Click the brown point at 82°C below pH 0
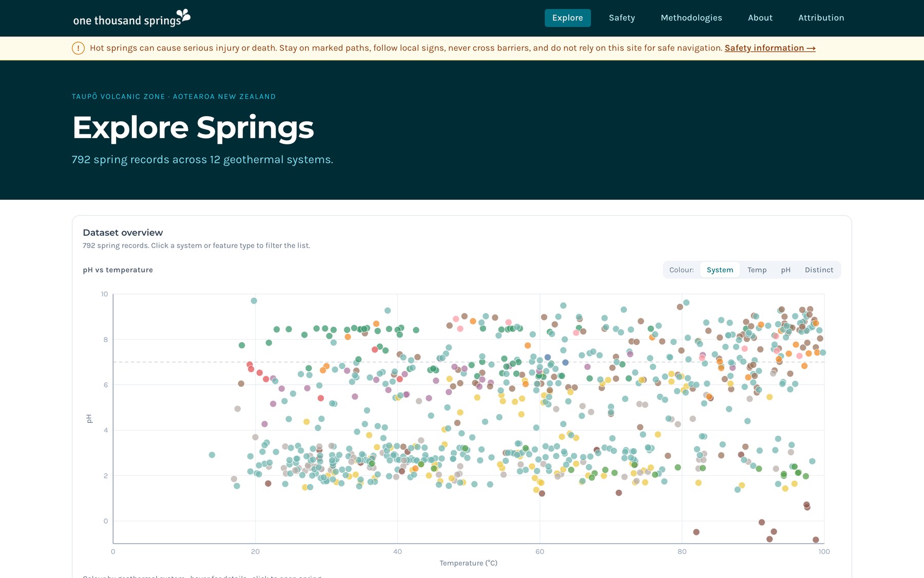This screenshot has height=578, width=924. [696, 532]
